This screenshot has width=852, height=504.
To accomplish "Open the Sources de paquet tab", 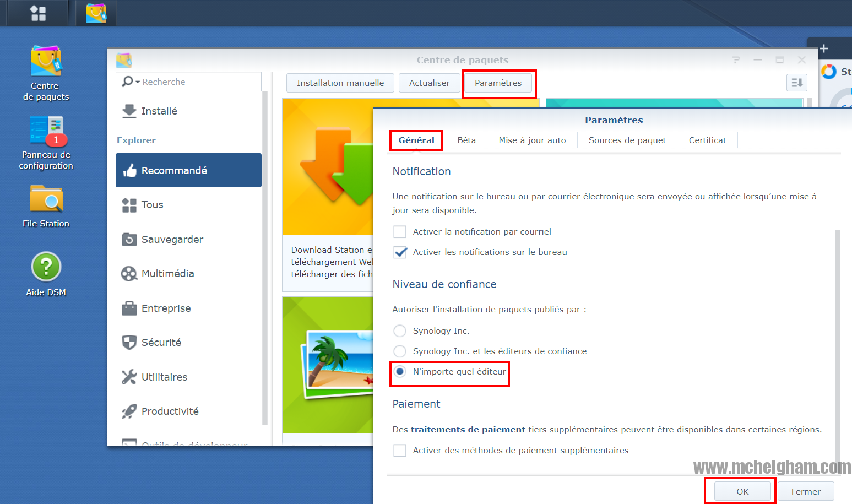I will point(627,140).
